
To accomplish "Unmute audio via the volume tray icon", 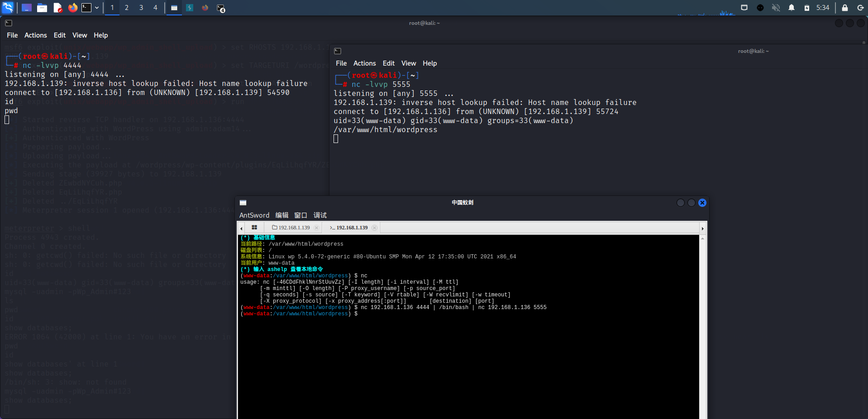I will pos(776,8).
